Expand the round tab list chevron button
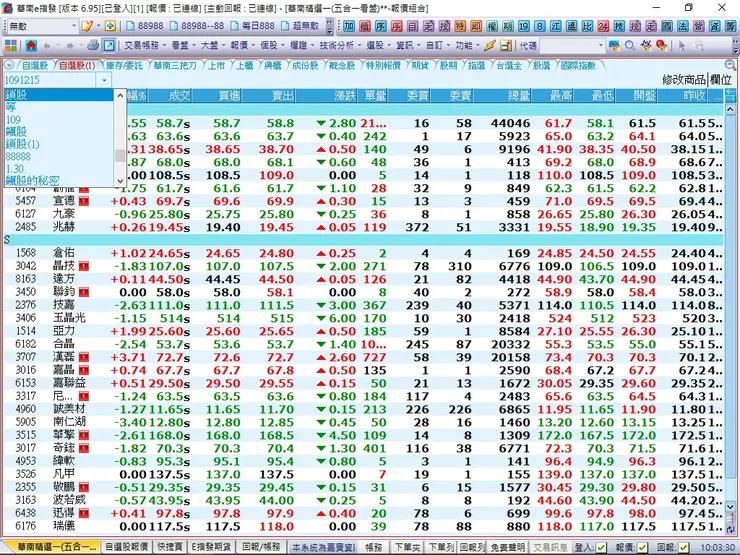The width and height of the screenshot is (740, 555). [x=9, y=65]
